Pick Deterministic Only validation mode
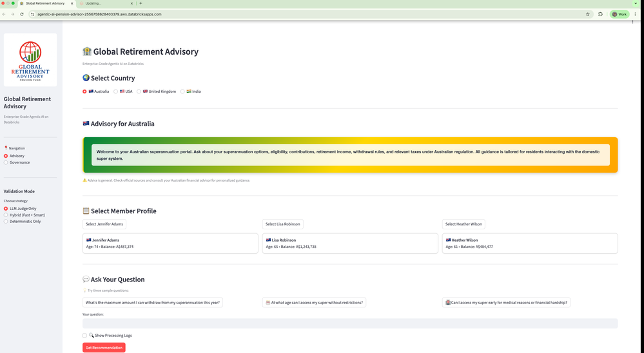Screen dimensions: 644x353 tap(6, 222)
